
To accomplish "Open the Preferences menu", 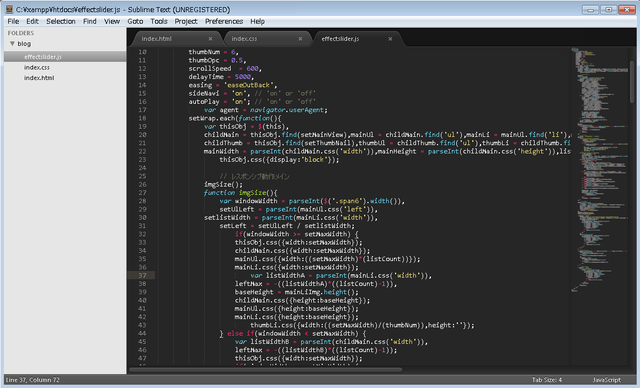I will point(224,21).
